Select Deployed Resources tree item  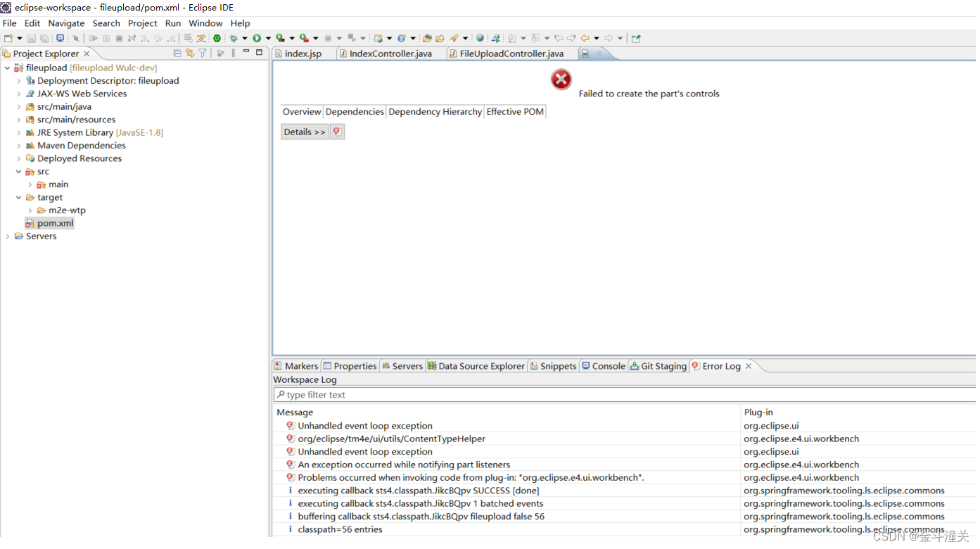coord(79,158)
